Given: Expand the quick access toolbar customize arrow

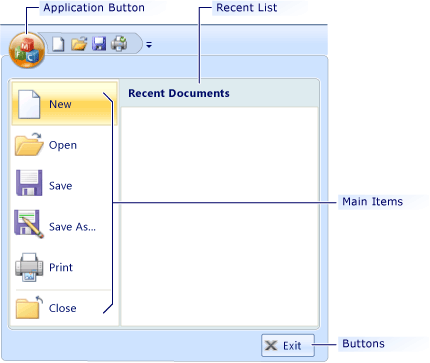Looking at the screenshot, I should (x=149, y=44).
